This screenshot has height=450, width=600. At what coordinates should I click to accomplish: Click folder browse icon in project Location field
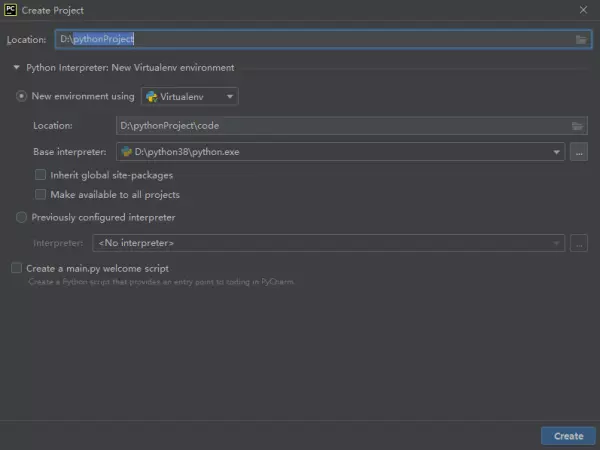[x=581, y=39]
